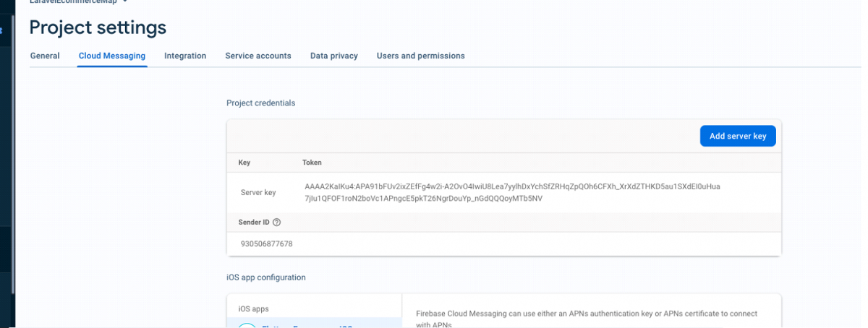This screenshot has height=328, width=868.
Task: Go to the Service accounts tab
Action: 258,56
